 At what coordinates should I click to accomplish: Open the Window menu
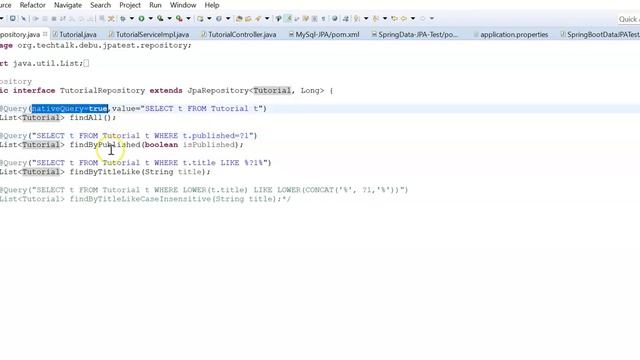(183, 5)
